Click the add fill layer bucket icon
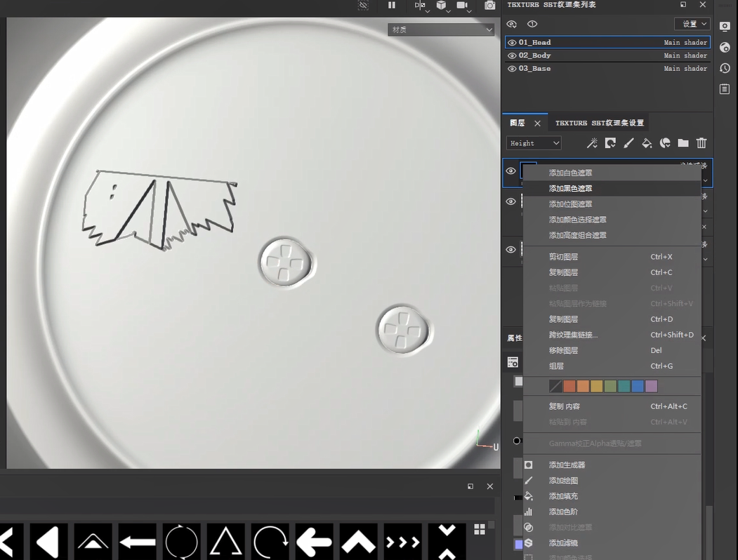Viewport: 738px width, 560px height. pyautogui.click(x=647, y=143)
